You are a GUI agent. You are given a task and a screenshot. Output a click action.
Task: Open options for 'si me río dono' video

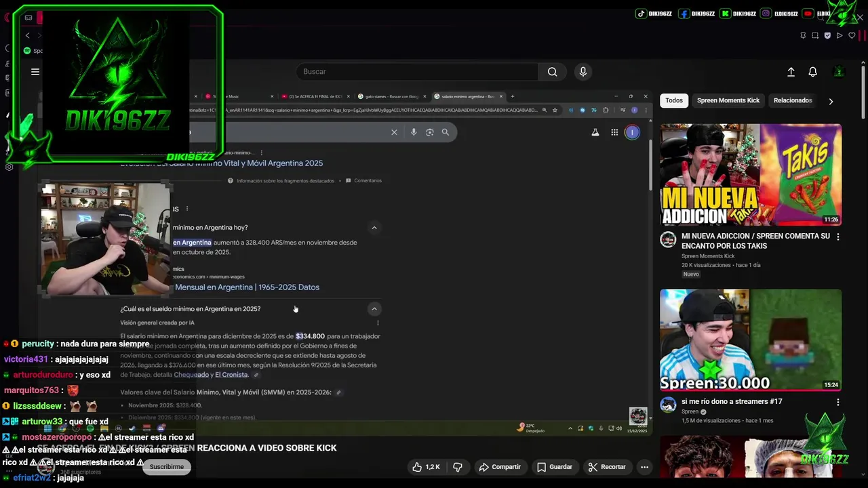coord(838,402)
